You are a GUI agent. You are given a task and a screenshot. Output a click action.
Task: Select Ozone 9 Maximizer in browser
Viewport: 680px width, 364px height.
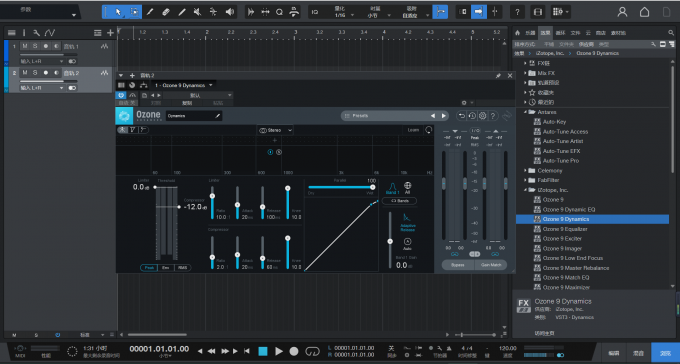[566, 287]
